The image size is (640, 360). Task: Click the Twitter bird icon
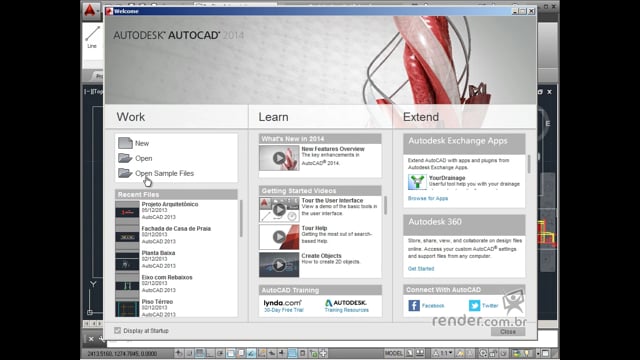point(474,305)
